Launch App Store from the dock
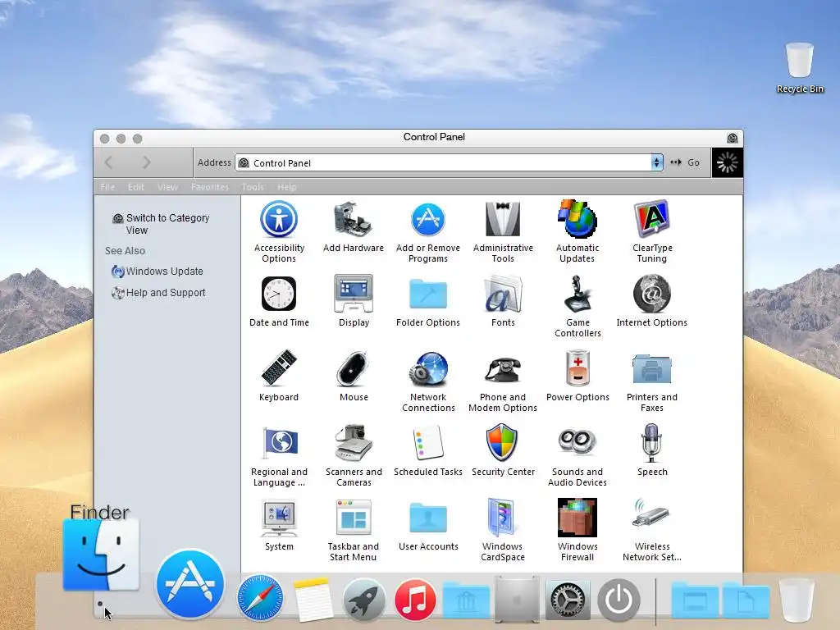The width and height of the screenshot is (840, 630). [190, 584]
